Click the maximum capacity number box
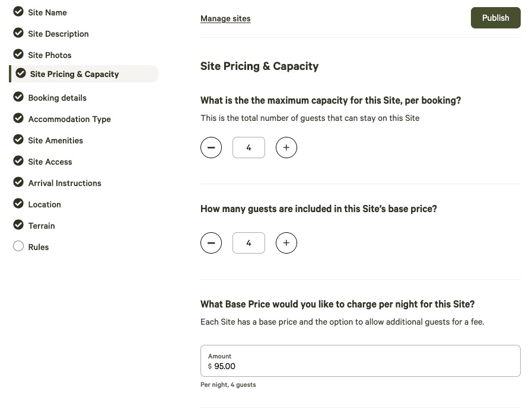Screen dimensions: 532x410 [x=249, y=148]
